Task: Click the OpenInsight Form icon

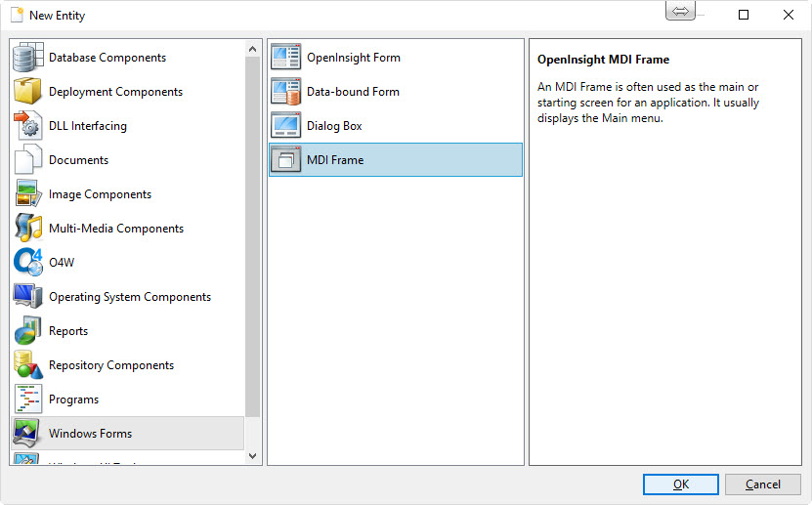Action: point(286,58)
